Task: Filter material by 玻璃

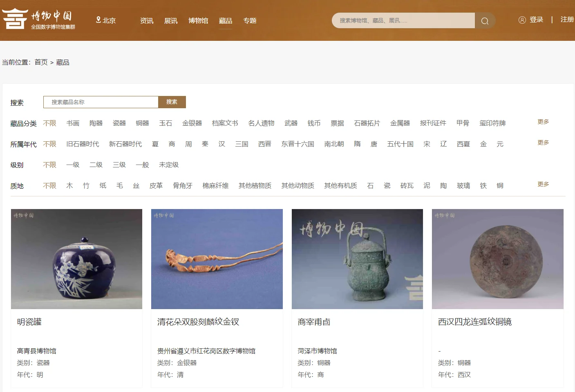Action: (463, 185)
